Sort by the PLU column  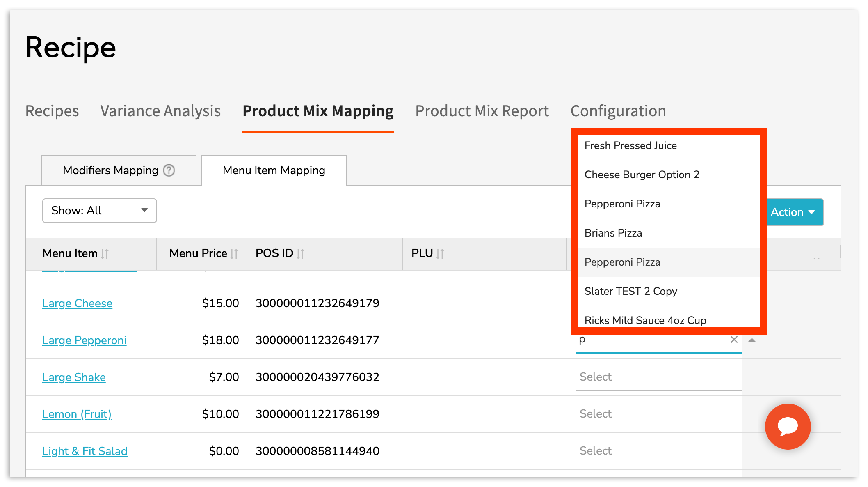440,254
